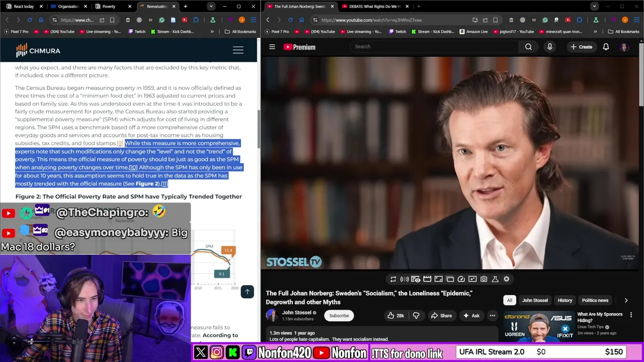Go to home page in left browser
Viewport: 644px width, 362px height.
click(41, 20)
